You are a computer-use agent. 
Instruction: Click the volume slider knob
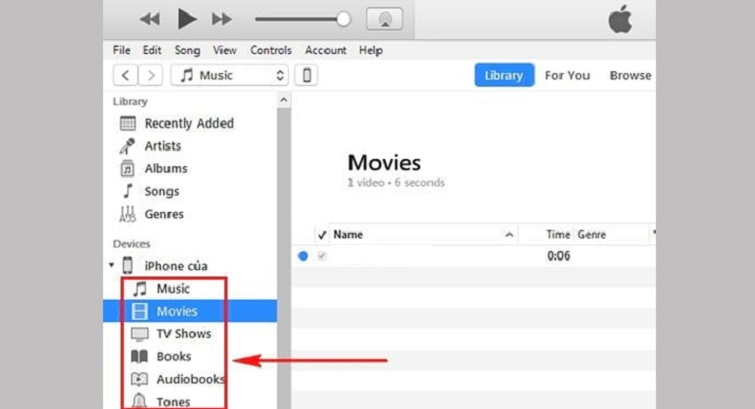coord(344,19)
